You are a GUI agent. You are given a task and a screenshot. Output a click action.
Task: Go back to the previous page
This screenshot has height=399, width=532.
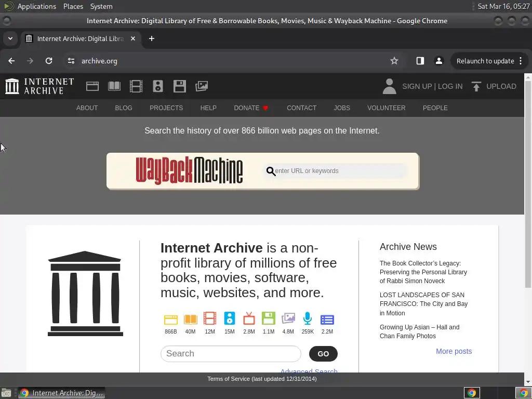pyautogui.click(x=11, y=61)
